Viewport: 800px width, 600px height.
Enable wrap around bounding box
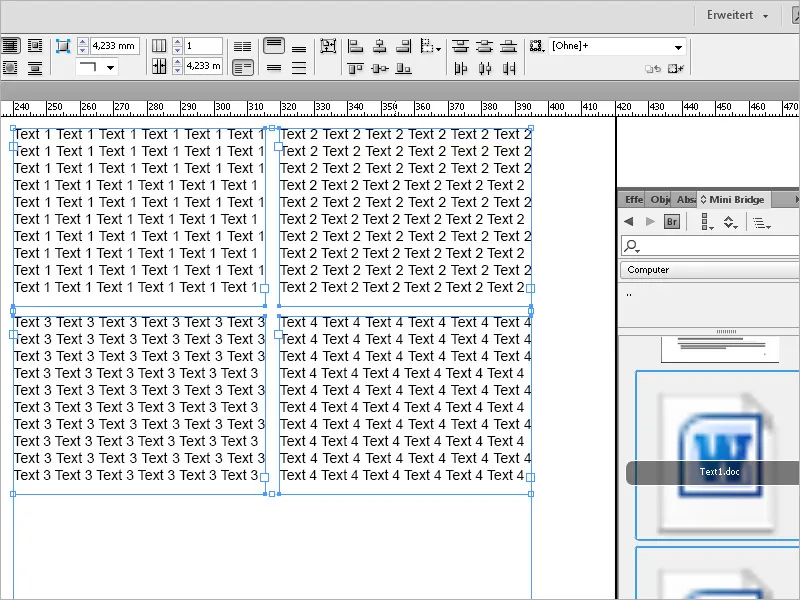coord(35,46)
